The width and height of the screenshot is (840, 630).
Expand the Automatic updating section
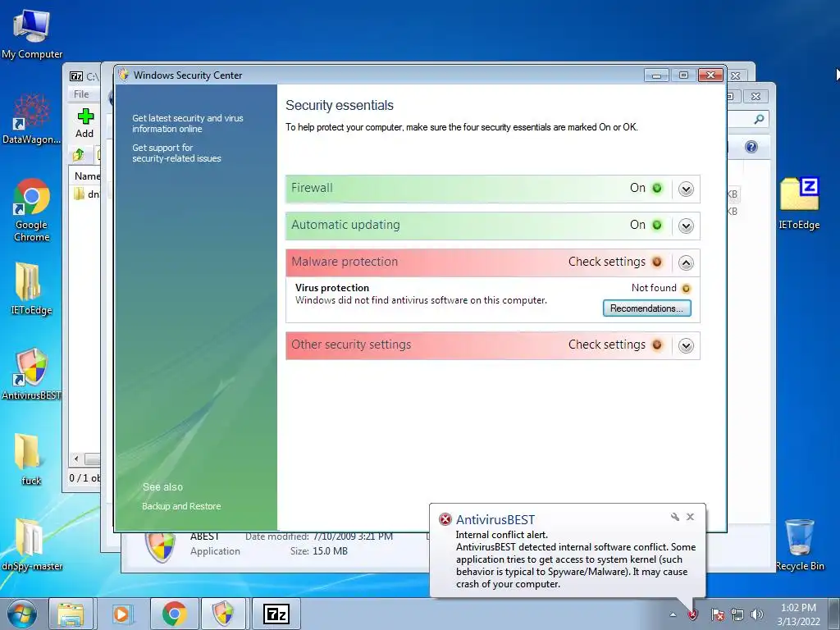pos(686,226)
